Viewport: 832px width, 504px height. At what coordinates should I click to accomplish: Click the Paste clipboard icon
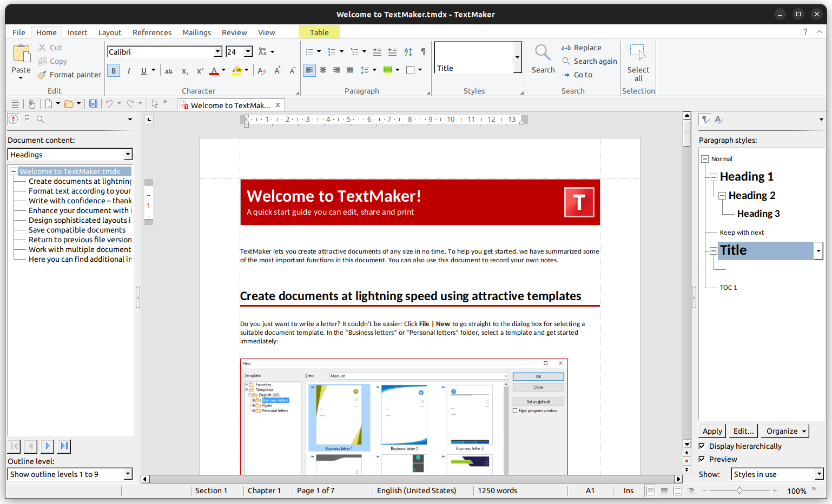pyautogui.click(x=21, y=54)
